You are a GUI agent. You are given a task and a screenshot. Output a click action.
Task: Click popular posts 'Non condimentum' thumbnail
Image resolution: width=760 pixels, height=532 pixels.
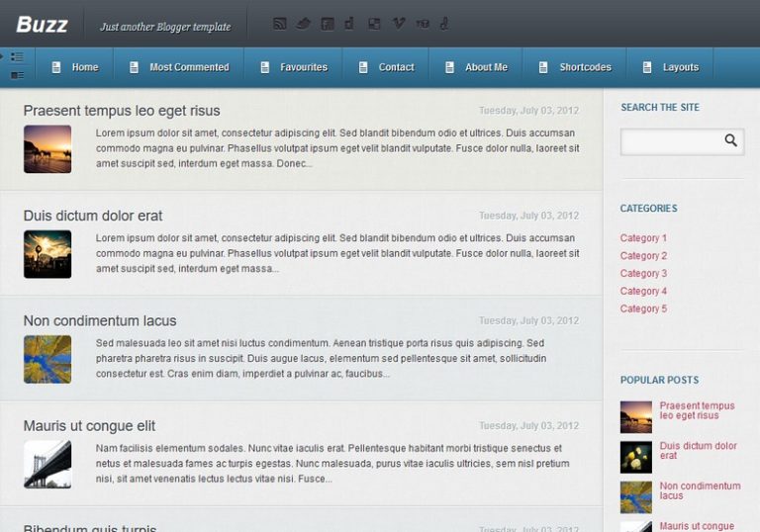click(636, 497)
